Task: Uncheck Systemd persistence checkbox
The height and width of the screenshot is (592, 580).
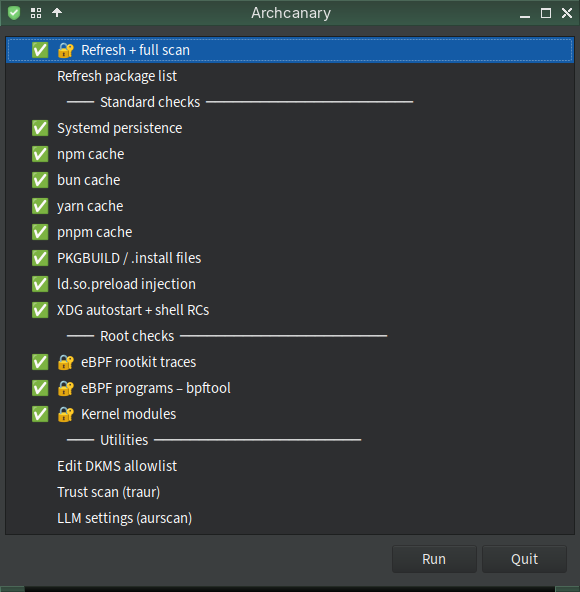Action: (x=40, y=128)
